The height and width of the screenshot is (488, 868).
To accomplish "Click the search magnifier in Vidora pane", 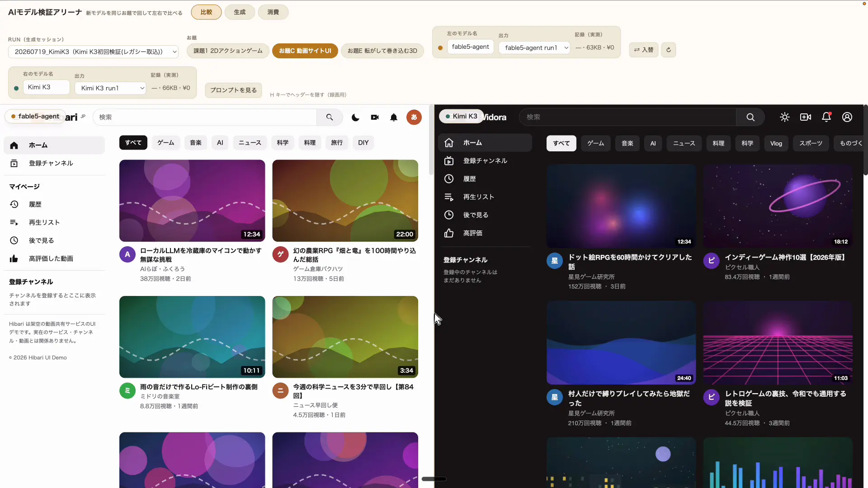I will click(750, 117).
